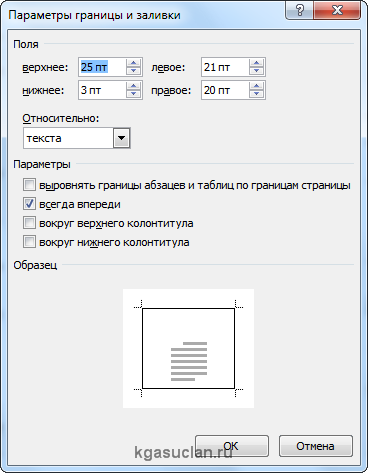The height and width of the screenshot is (473, 368).
Task: Focus the верхнее field showing 25 пт
Action: [x=103, y=67]
